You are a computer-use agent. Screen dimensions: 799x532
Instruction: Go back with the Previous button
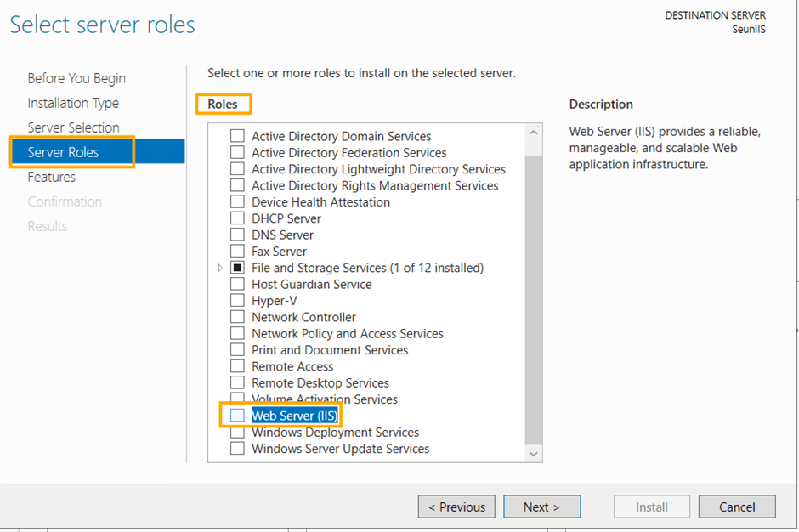coord(456,507)
